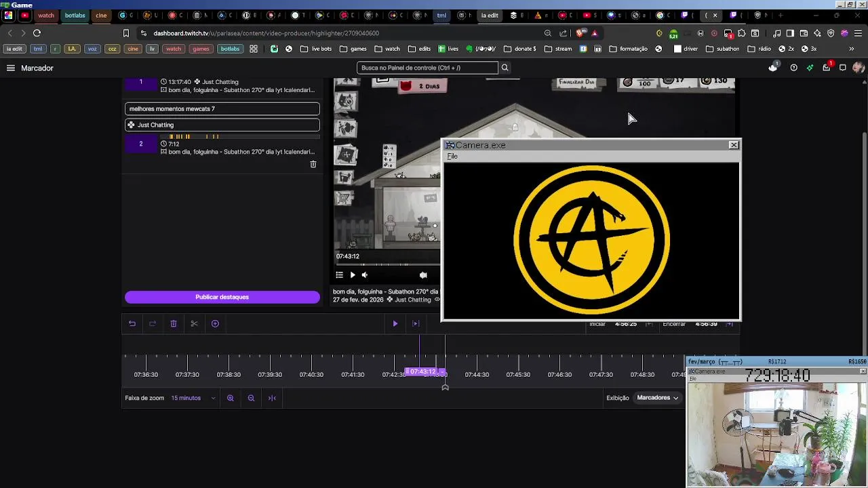This screenshot has width=868, height=488.
Task: Open the subathon bookmarks folder
Action: [x=723, y=49]
